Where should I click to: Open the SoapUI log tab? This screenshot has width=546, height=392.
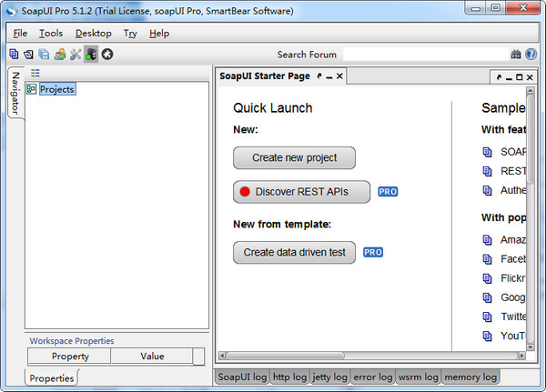click(242, 377)
